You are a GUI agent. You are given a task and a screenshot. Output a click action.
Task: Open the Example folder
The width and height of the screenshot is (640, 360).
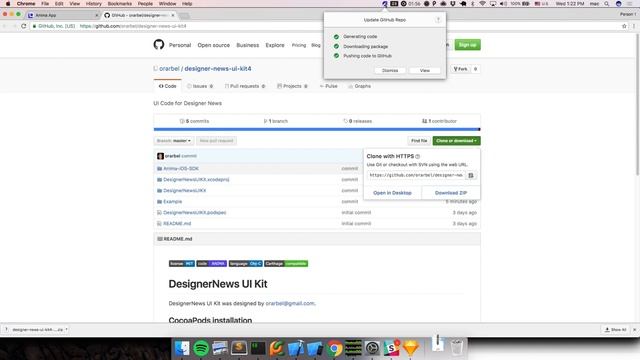(x=173, y=202)
